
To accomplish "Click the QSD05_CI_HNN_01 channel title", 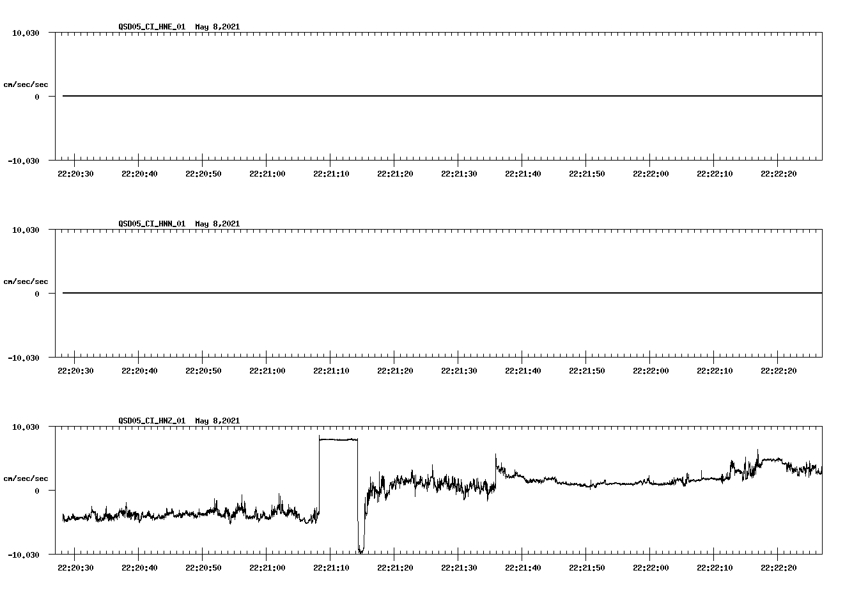I will pos(151,224).
